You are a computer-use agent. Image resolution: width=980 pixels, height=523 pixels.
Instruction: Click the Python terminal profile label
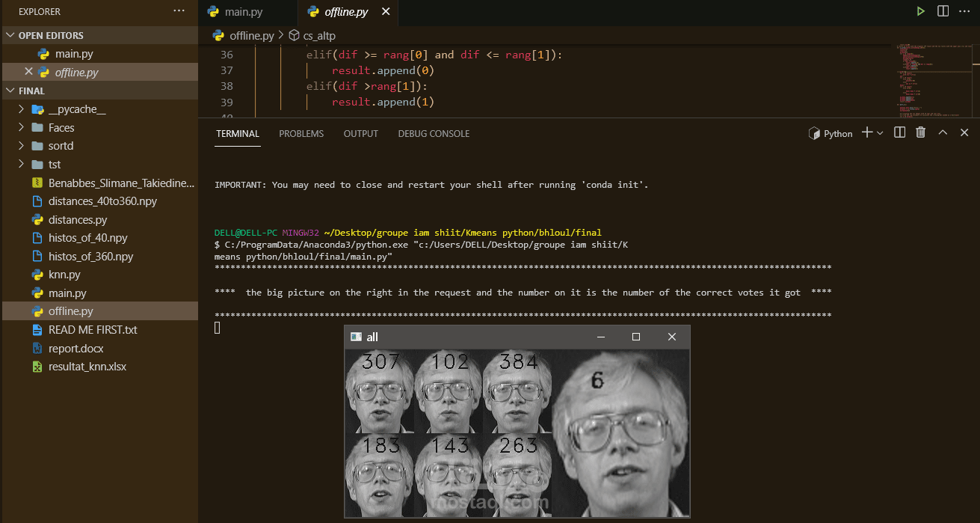point(830,133)
